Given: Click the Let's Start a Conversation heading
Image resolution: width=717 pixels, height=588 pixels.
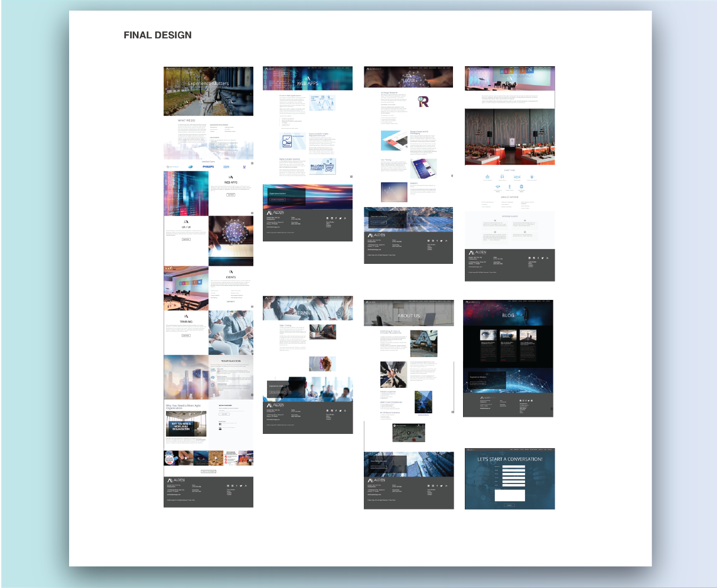Looking at the screenshot, I should 510,459.
